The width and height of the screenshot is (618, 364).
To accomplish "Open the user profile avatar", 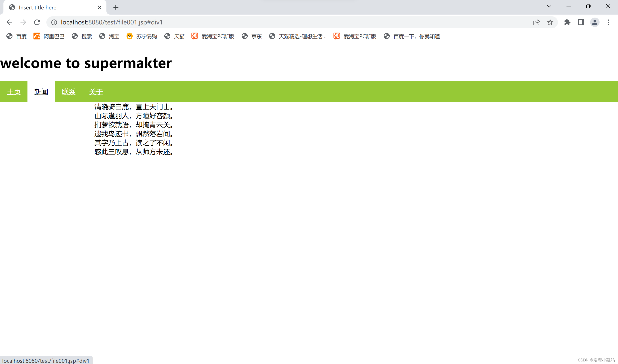I will point(594,22).
